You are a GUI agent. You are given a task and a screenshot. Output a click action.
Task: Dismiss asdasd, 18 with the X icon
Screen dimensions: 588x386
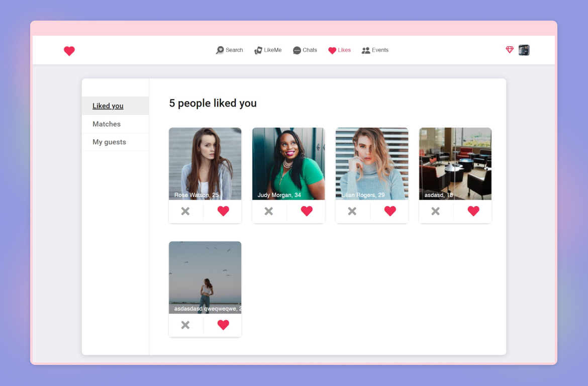pos(435,211)
